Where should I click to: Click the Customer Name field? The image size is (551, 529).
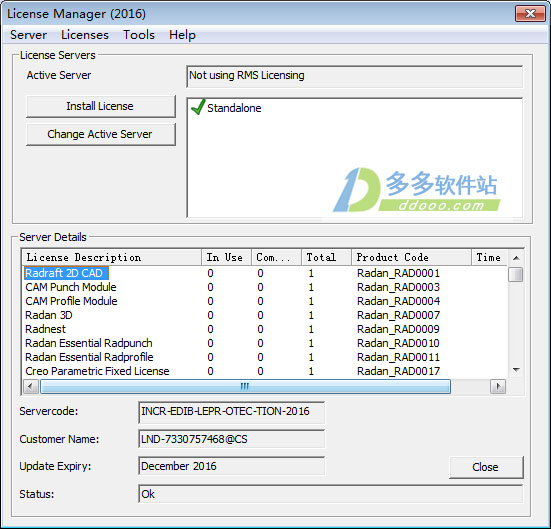(x=232, y=439)
